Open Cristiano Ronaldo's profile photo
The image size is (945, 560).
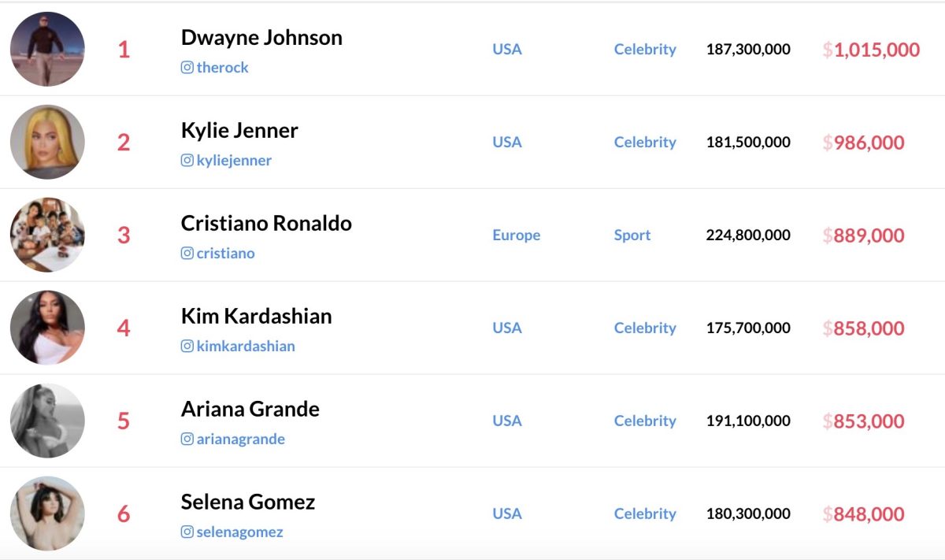[47, 235]
